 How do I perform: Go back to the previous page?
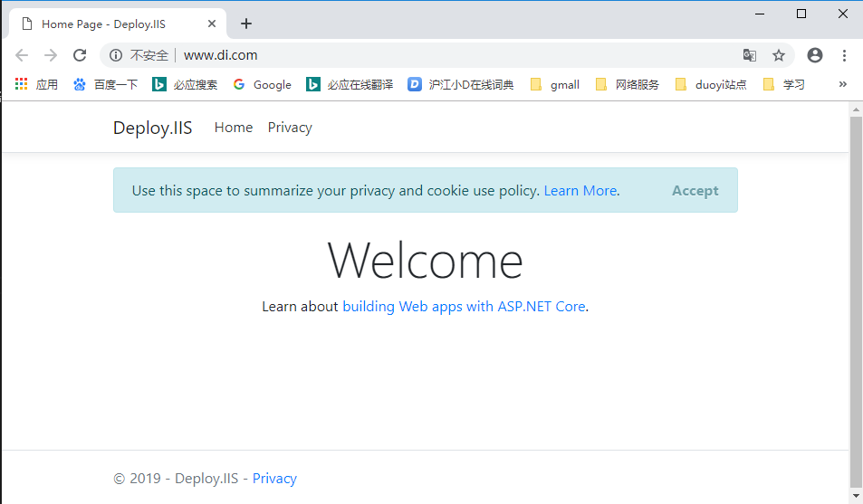point(22,55)
